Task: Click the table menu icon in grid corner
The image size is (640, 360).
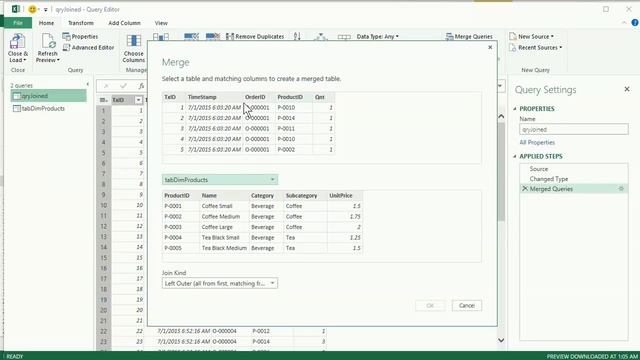Action: [104, 100]
